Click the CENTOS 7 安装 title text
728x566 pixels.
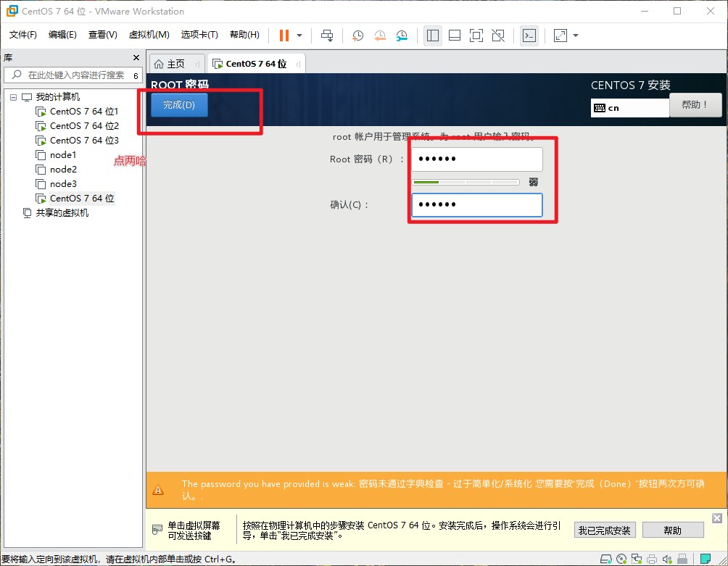pyautogui.click(x=631, y=86)
